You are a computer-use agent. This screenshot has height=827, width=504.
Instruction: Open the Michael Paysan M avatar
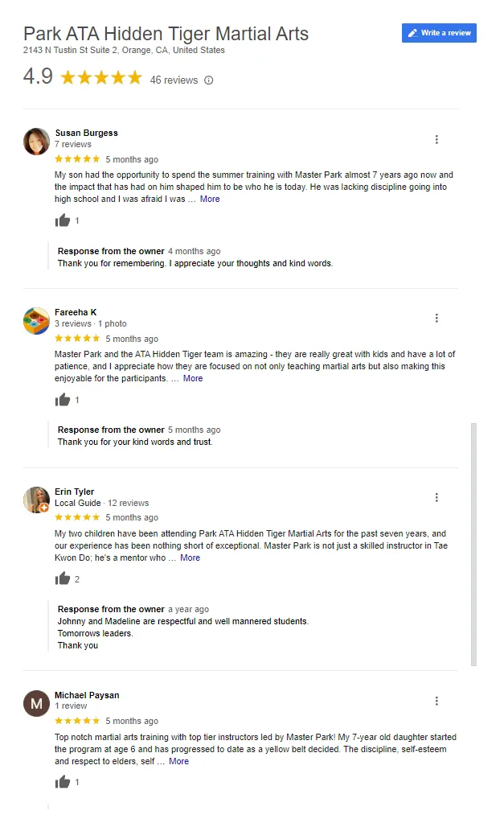36,704
